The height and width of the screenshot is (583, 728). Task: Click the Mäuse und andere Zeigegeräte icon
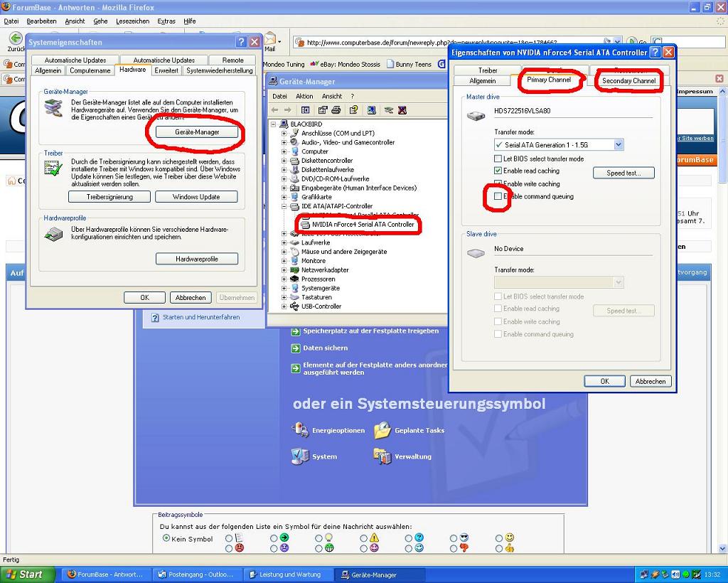pyautogui.click(x=294, y=252)
